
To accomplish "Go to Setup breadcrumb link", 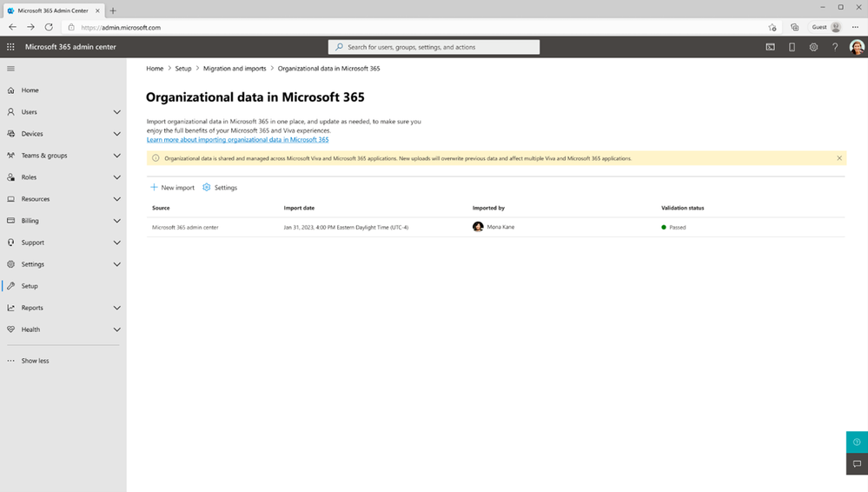I will pos(183,69).
